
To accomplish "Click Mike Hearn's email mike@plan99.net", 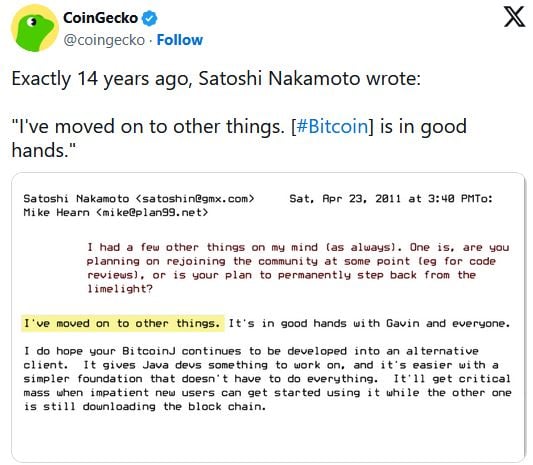I will (x=152, y=213).
